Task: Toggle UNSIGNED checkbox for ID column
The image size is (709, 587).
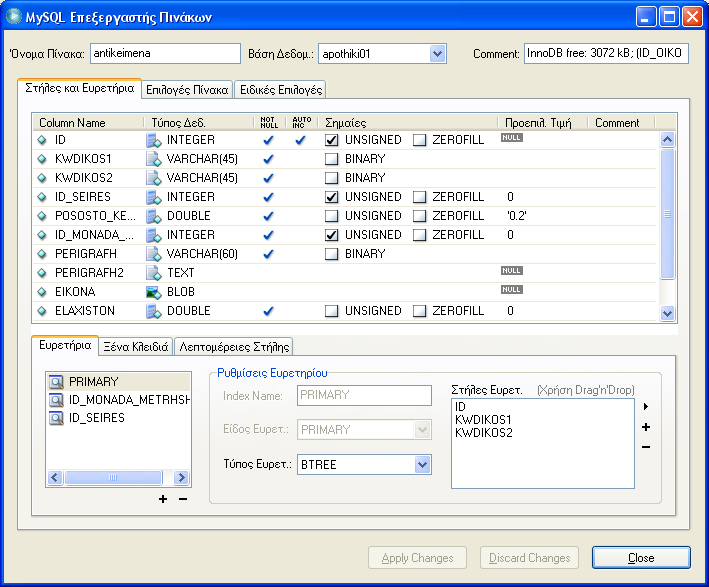Action: 331,140
